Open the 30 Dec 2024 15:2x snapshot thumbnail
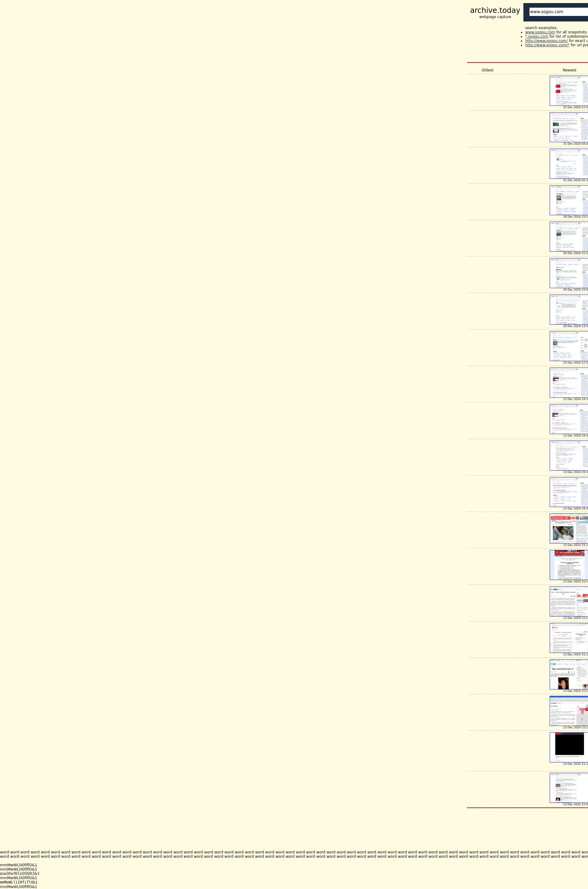 [568, 200]
